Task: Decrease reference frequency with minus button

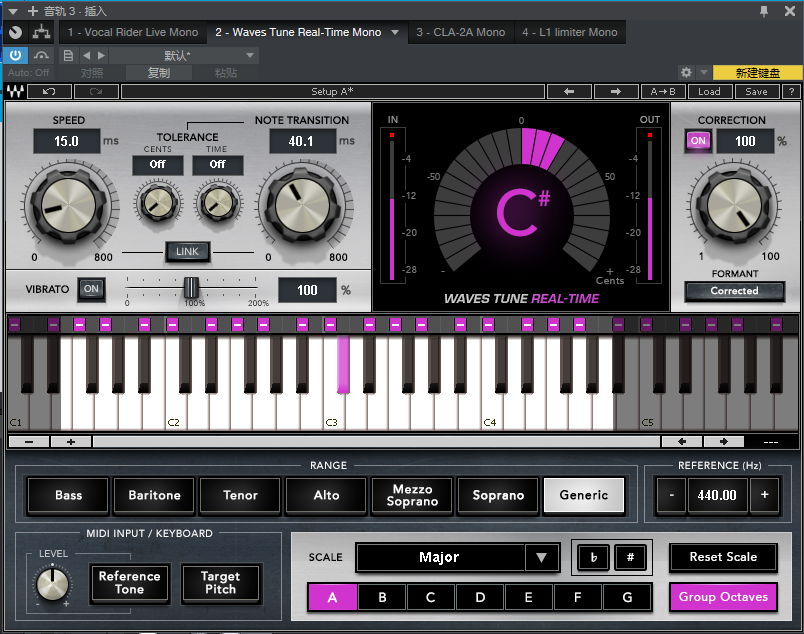Action: (x=671, y=495)
